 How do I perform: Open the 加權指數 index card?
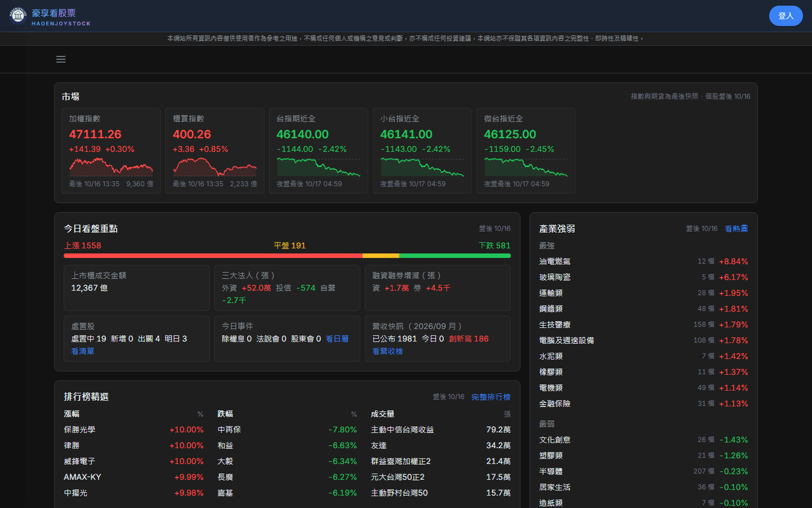tap(111, 151)
